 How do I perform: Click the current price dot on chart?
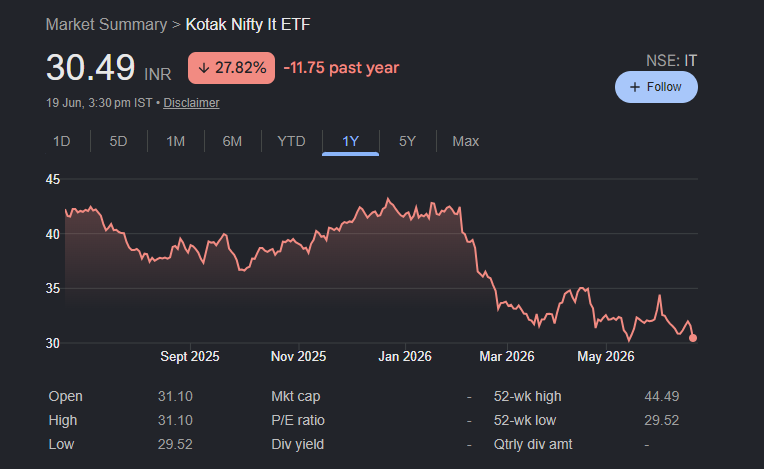click(693, 338)
